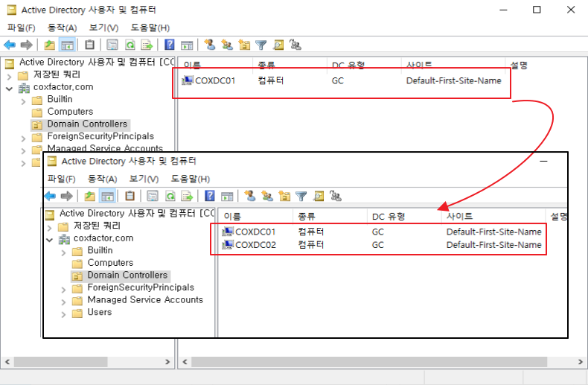Go up one level in the main window toolbar

point(50,45)
